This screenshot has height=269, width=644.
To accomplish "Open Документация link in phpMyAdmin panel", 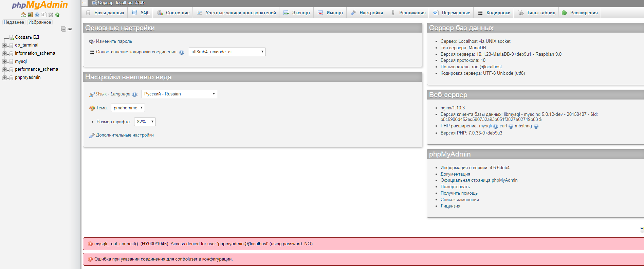I will [455, 174].
